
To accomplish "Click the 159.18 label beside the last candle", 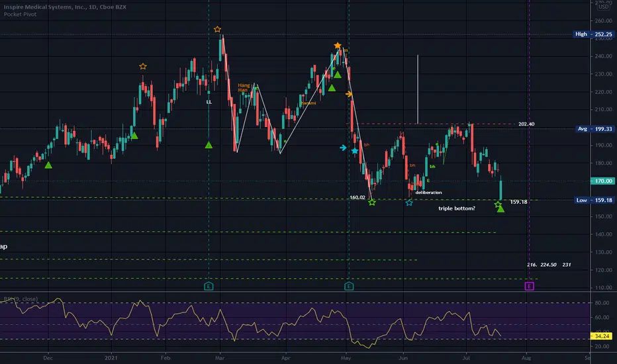I will click(x=518, y=202).
